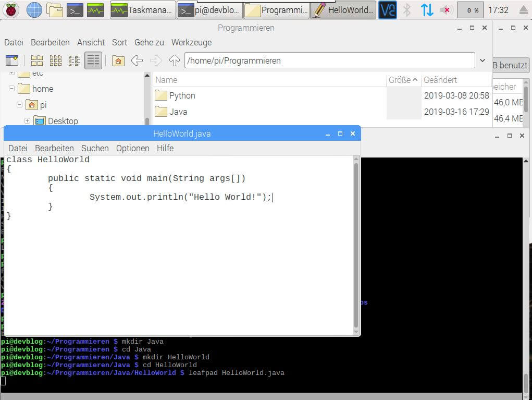
Task: Go to home folder via toolbar icon
Action: (118, 60)
